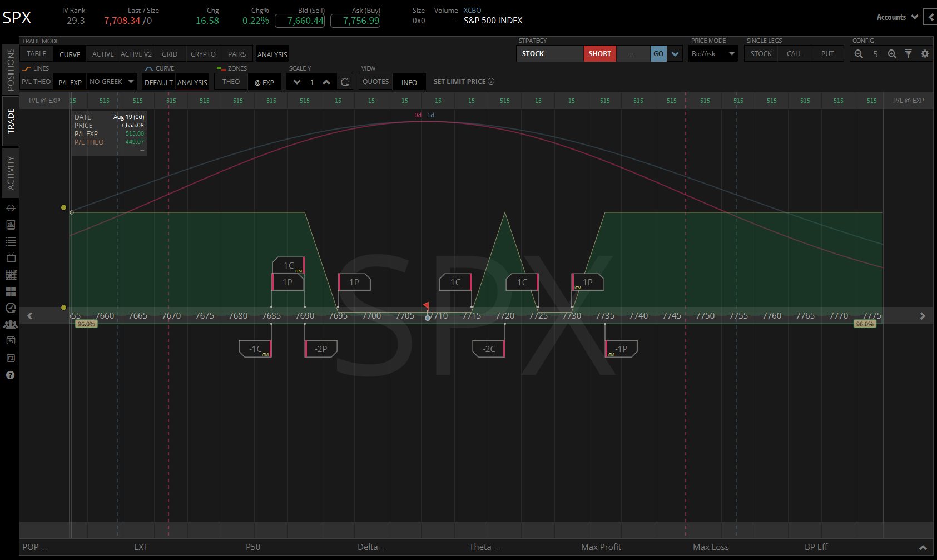Image resolution: width=937 pixels, height=560 pixels.
Task: Toggle P/L EXP line
Action: (x=70, y=82)
